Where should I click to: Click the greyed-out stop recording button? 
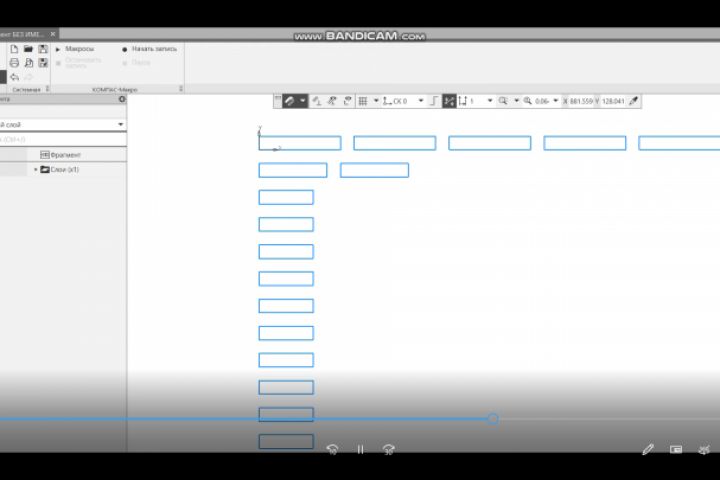[78, 63]
